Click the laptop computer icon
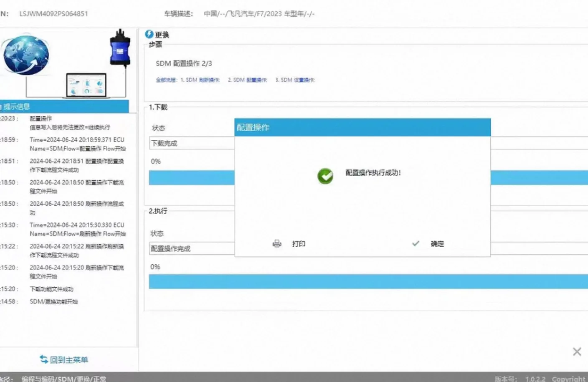Viewport: 588px width, 382px height. [x=86, y=85]
